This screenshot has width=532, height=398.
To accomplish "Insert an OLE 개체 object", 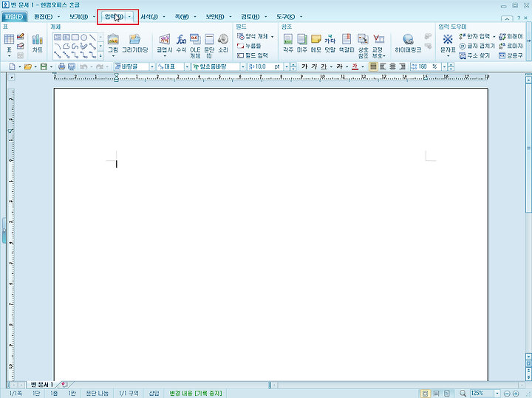I will coord(195,46).
